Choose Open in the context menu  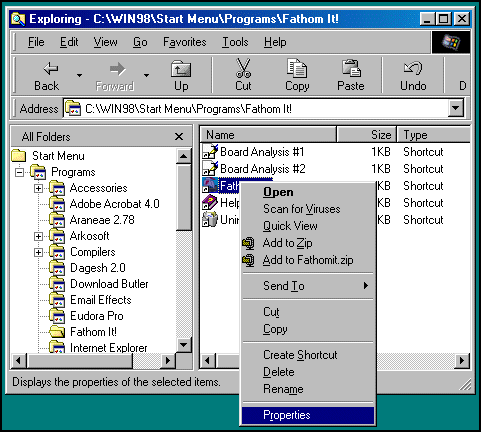click(308, 192)
